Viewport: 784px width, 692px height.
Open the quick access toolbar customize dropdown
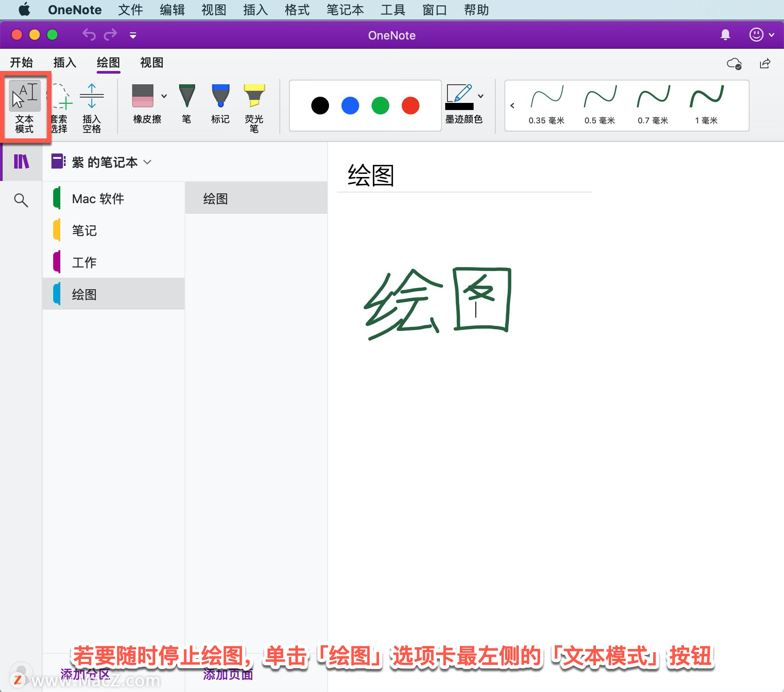(x=133, y=35)
